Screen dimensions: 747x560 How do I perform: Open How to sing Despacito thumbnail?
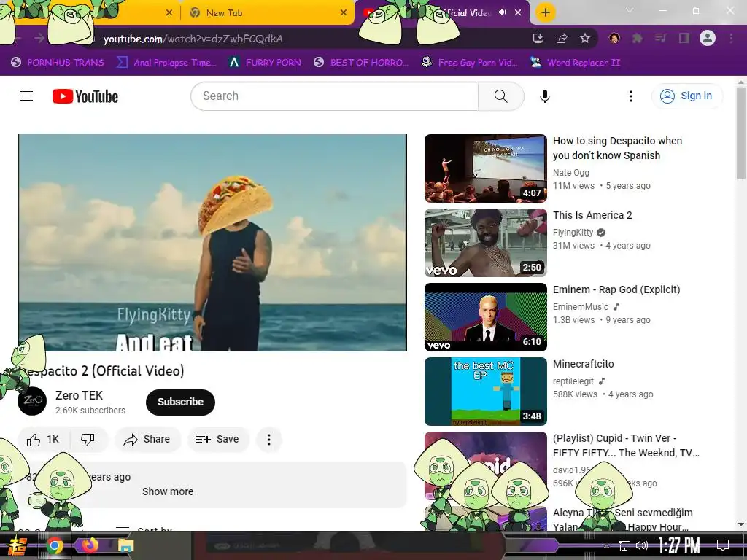point(485,168)
